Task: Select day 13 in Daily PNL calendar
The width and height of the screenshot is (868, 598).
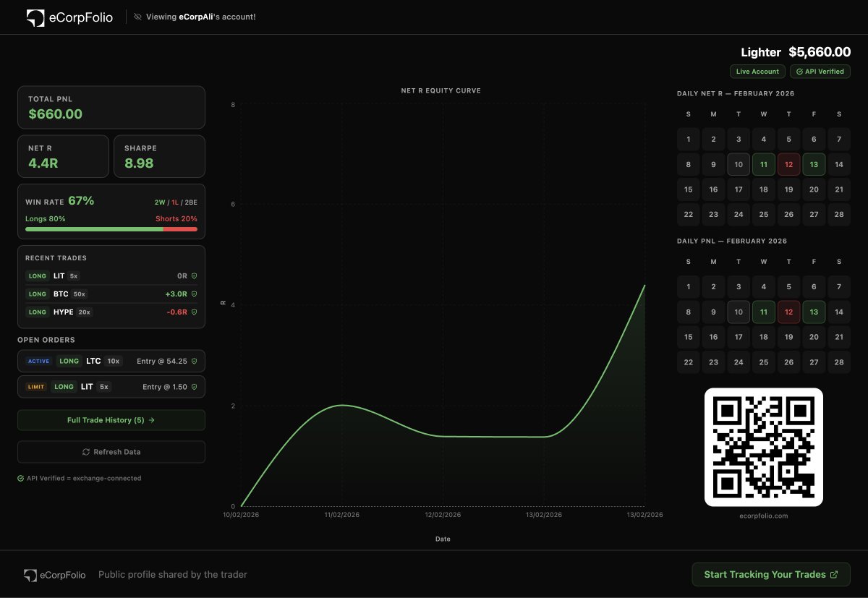Action: click(x=814, y=312)
